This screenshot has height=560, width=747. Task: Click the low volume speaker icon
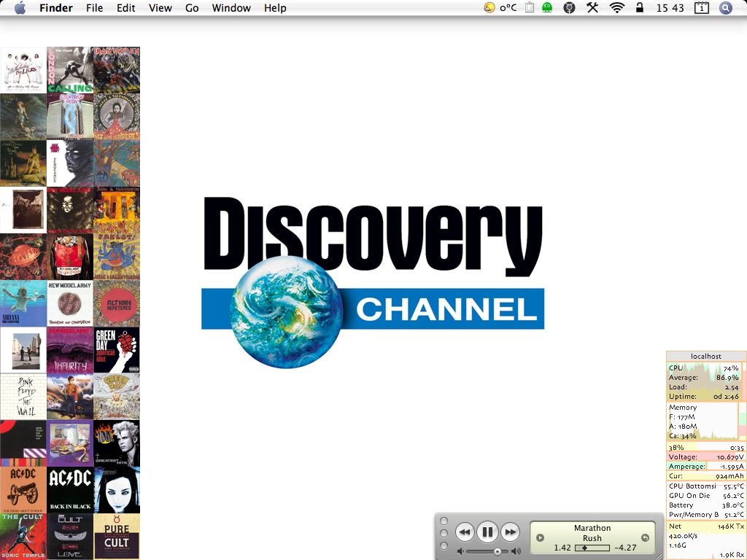460,551
